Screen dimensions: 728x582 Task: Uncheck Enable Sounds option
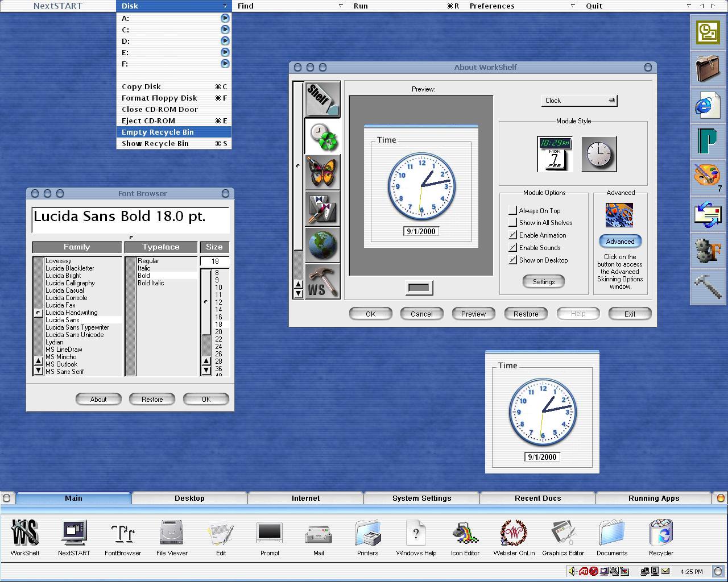pos(513,248)
